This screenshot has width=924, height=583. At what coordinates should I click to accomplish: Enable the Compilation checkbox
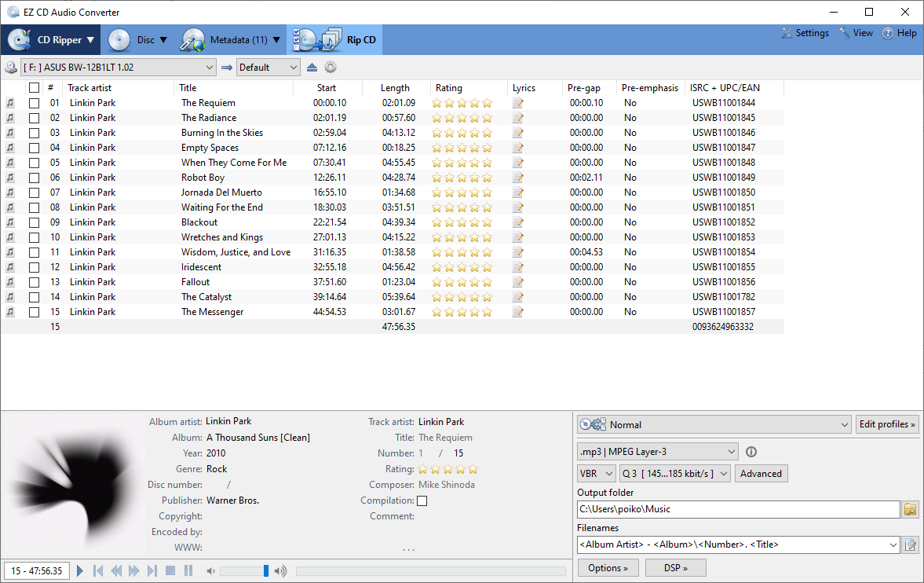(x=422, y=501)
